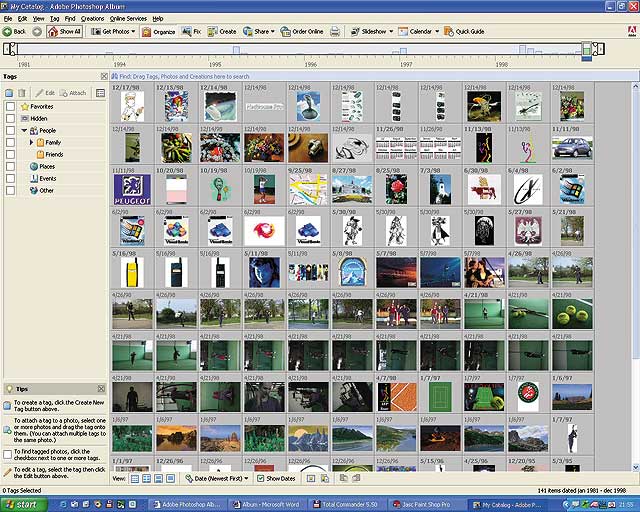Click the scroll up arrow of photo well

coord(635,86)
